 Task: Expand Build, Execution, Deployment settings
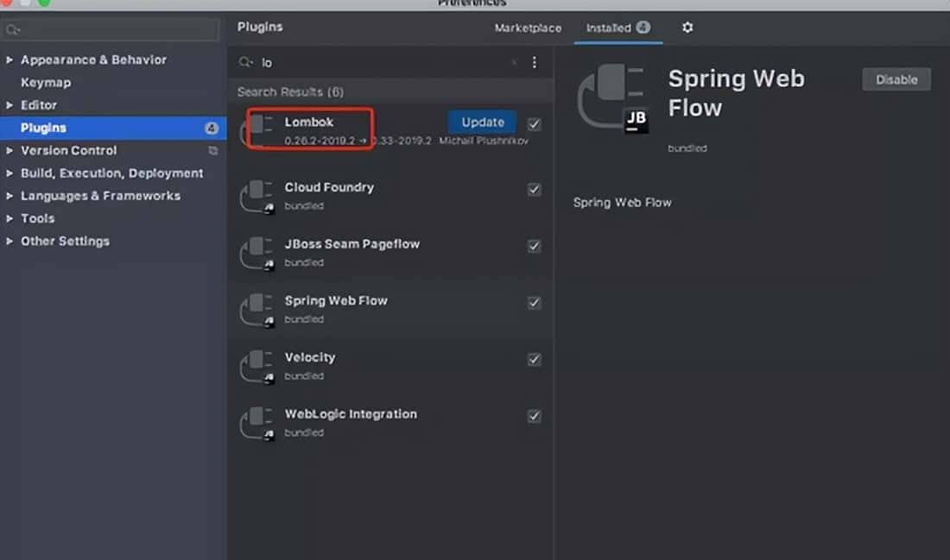click(9, 173)
